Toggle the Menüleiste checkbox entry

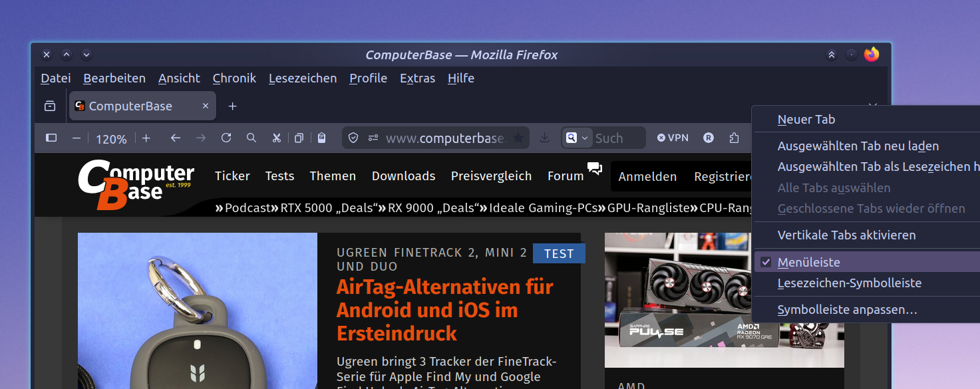[x=867, y=263]
